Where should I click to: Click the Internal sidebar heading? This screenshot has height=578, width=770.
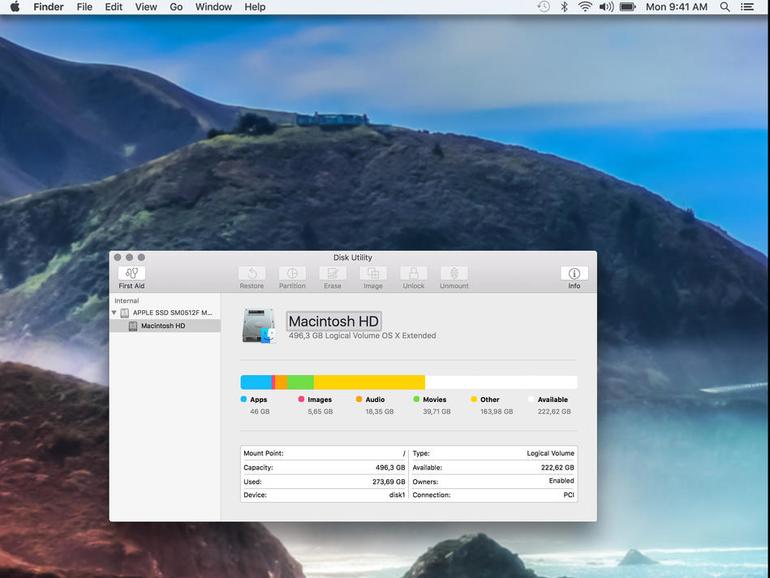coord(127,301)
